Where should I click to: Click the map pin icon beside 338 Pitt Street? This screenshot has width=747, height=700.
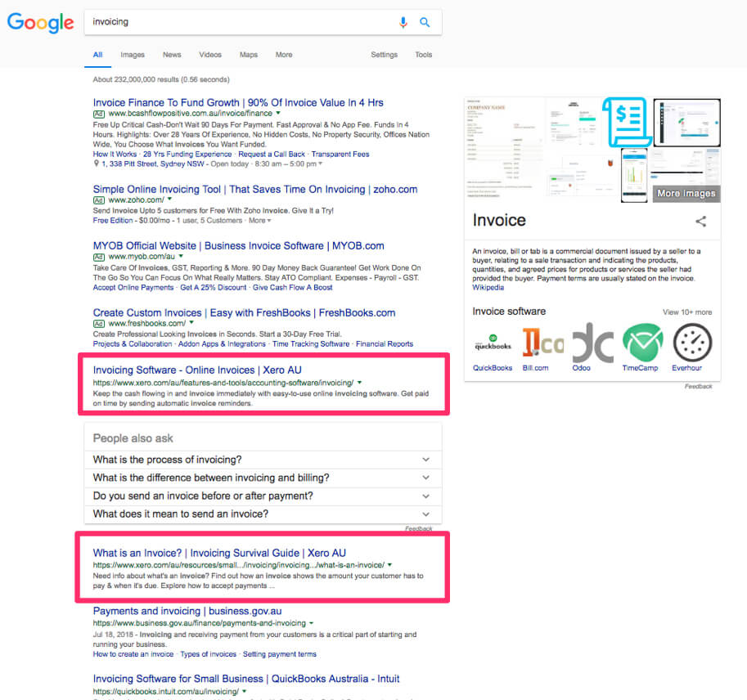coord(97,164)
